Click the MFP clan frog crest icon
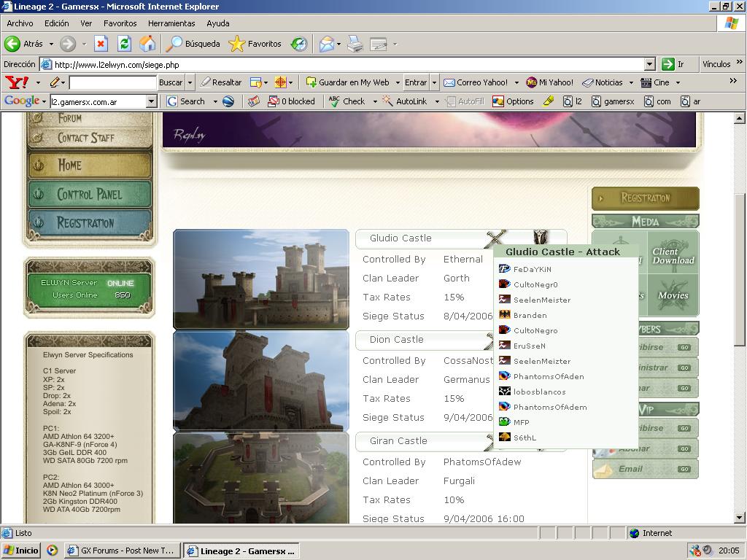 (505, 421)
